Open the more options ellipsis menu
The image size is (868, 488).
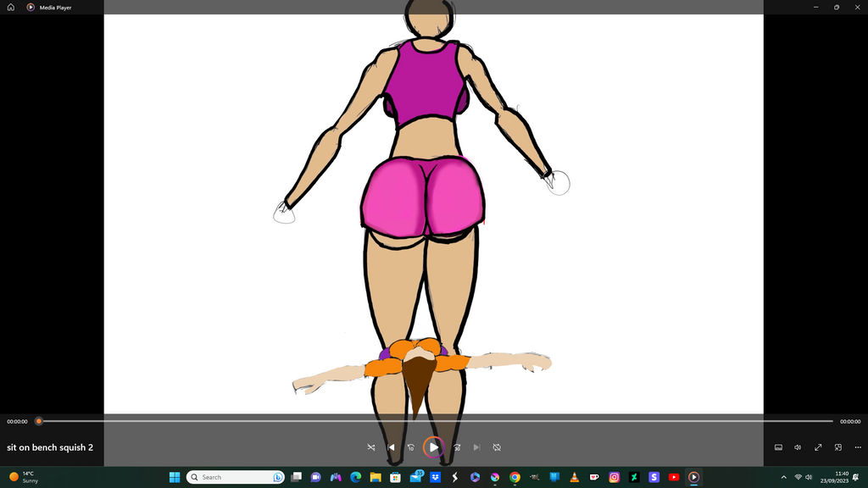click(858, 447)
